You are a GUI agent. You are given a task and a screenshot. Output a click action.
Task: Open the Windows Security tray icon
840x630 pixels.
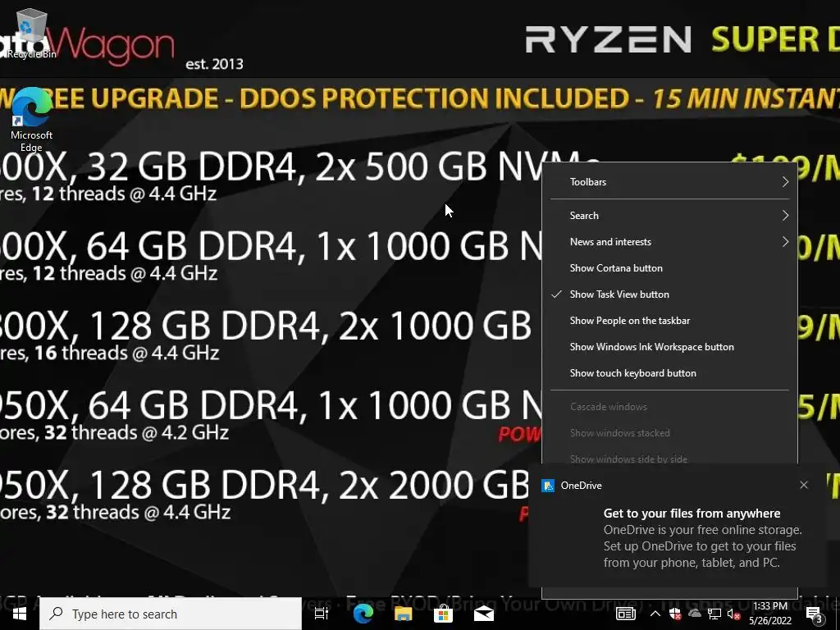pos(675,614)
